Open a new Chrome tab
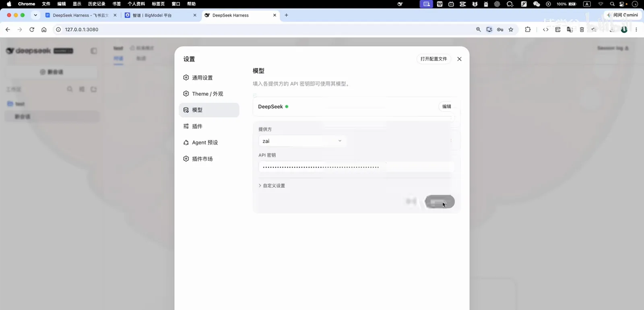The height and width of the screenshot is (310, 644). point(287,15)
